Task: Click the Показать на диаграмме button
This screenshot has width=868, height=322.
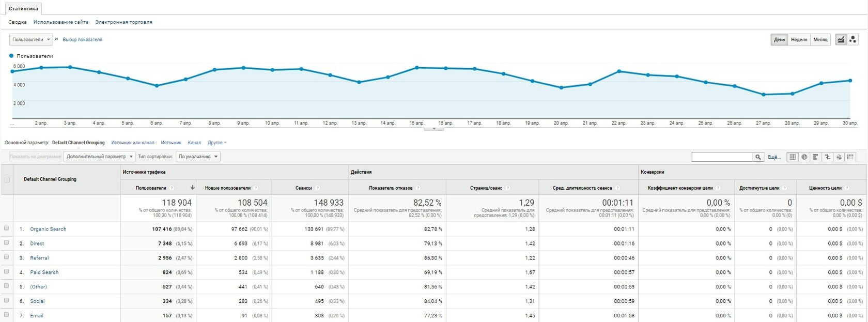Action: (x=35, y=157)
